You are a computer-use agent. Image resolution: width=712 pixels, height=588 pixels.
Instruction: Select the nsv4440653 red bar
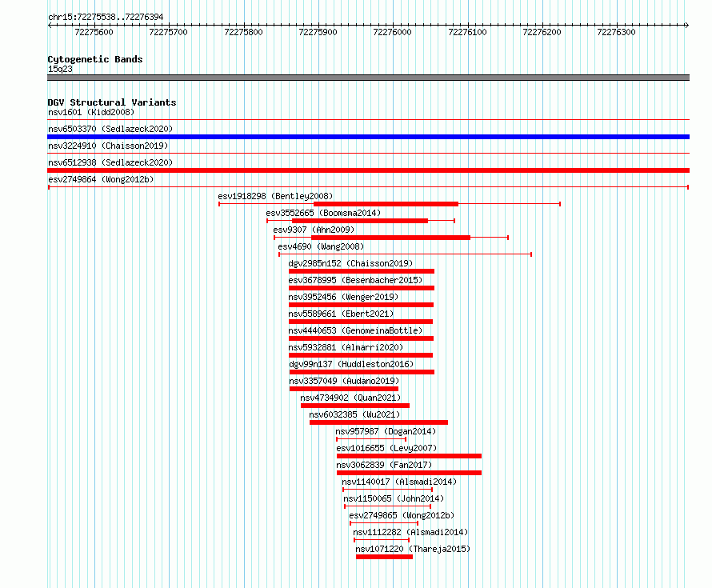(361, 338)
